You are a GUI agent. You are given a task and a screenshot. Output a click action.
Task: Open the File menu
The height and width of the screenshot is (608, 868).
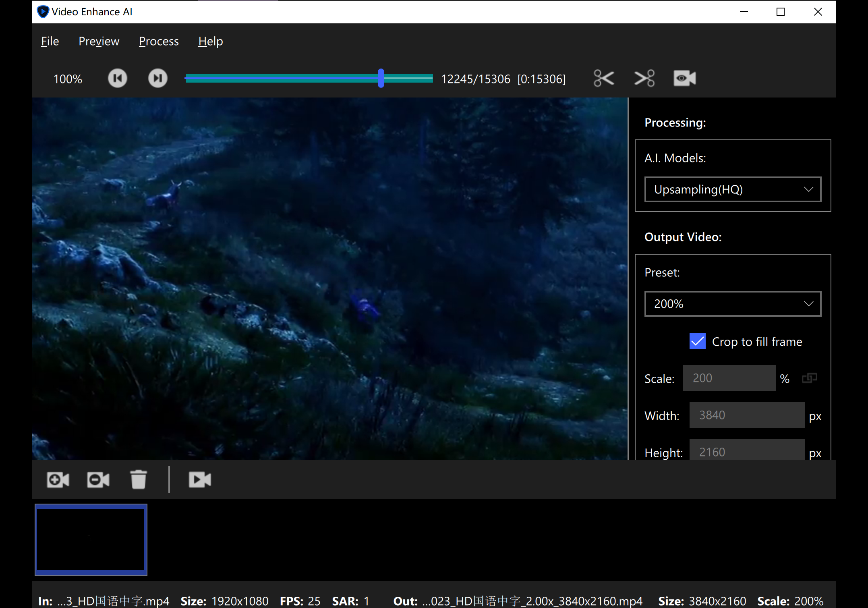pyautogui.click(x=50, y=41)
